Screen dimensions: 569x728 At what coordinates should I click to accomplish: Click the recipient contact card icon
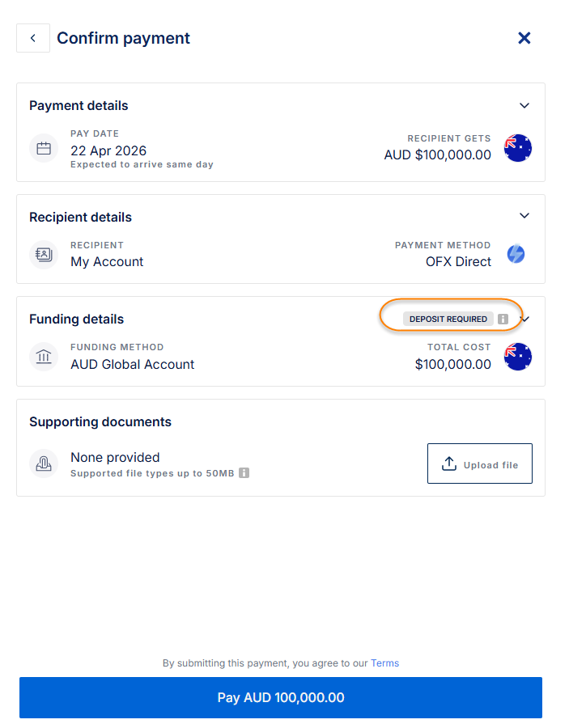coord(44,254)
